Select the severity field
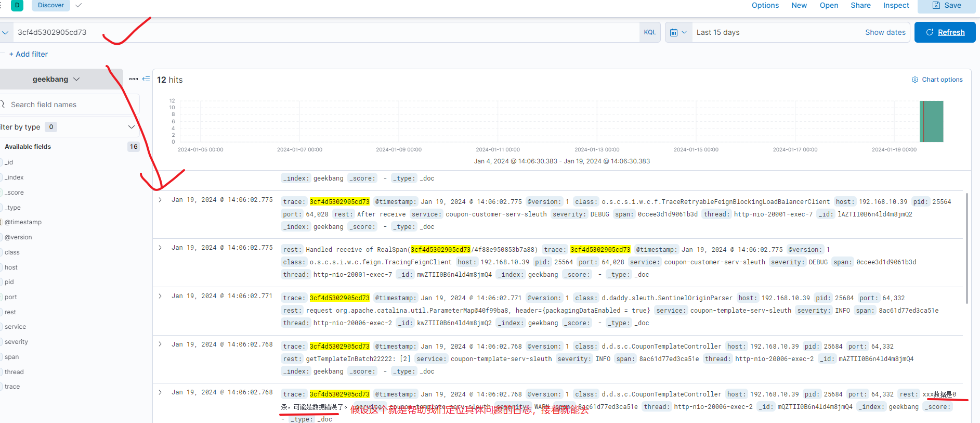The height and width of the screenshot is (423, 980). click(x=16, y=342)
